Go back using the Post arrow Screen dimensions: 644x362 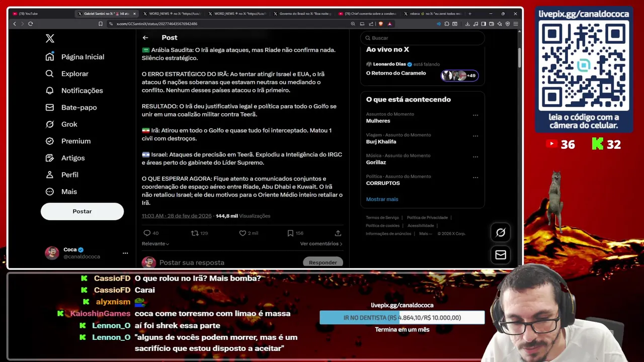[145, 38]
